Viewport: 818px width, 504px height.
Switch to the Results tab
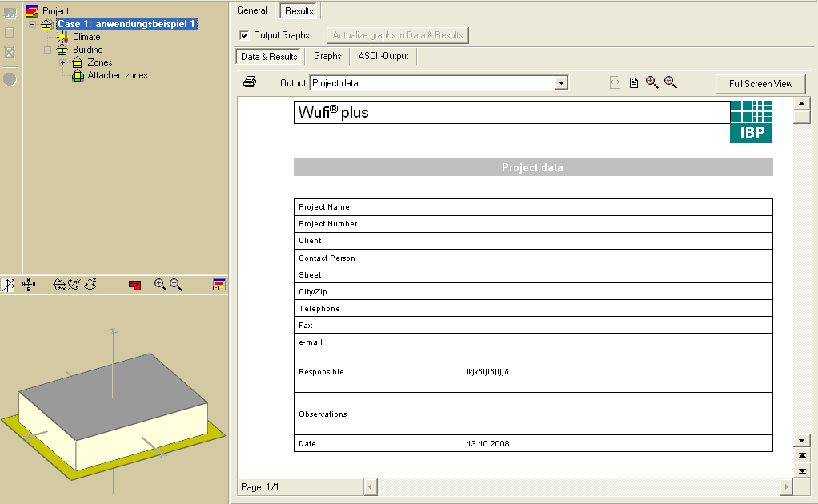tap(299, 11)
